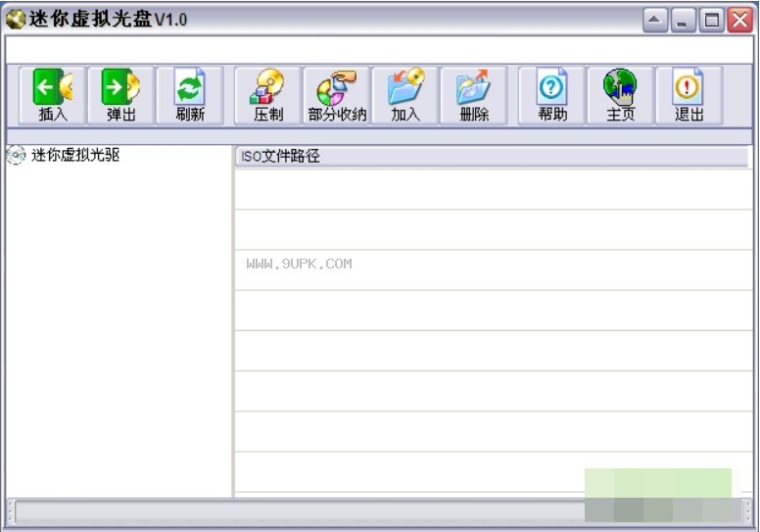Image resolution: width=760 pixels, height=532 pixels.
Task: Minimize the 迷你虚拟光盘 window
Action: (683, 20)
